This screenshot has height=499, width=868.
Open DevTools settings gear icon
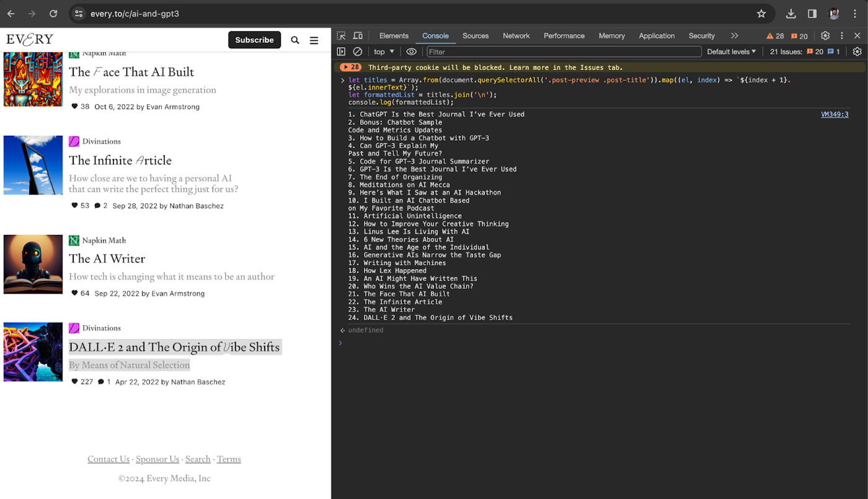(x=825, y=36)
